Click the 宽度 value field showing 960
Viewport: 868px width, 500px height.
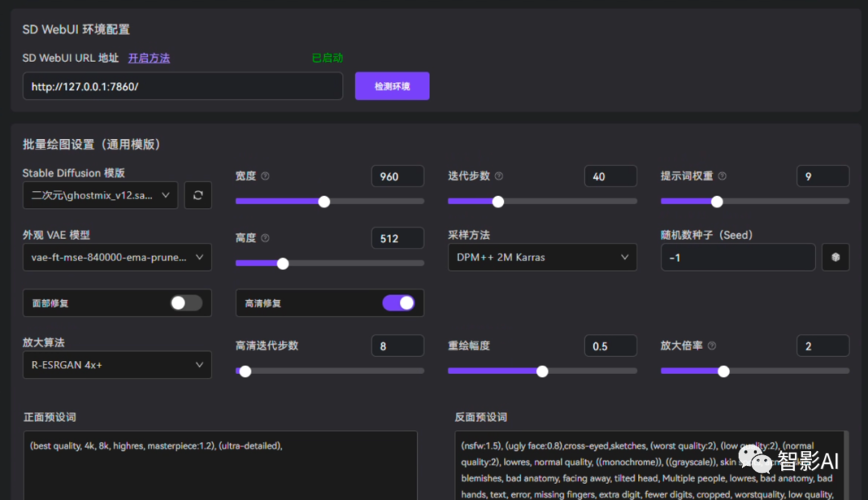click(x=398, y=176)
